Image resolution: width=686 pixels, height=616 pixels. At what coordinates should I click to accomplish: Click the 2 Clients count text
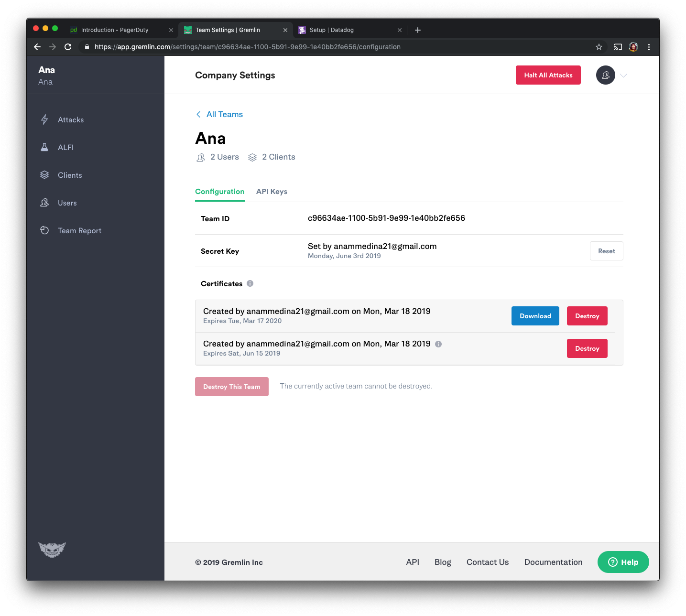[x=279, y=157]
